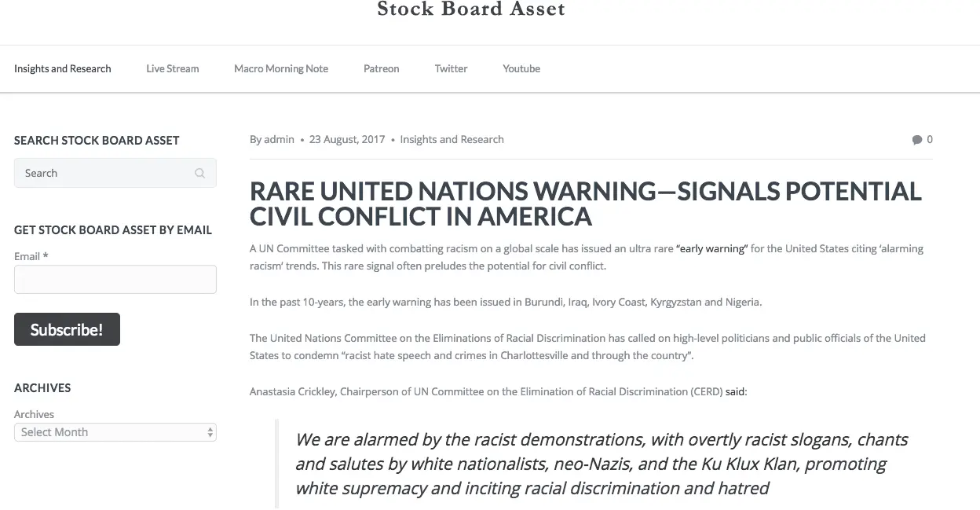Select the Youtube menu link
This screenshot has height=510, width=980.
[521, 69]
